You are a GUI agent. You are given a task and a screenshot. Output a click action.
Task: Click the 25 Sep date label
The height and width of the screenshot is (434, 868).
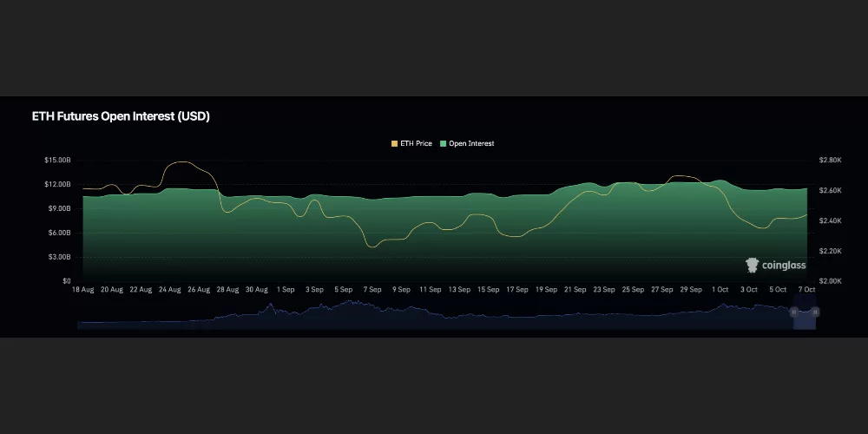(634, 290)
